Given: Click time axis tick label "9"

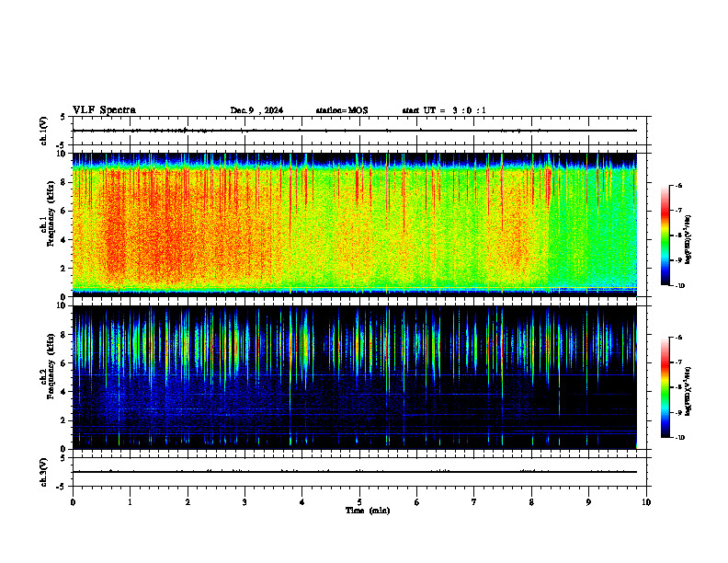Looking at the screenshot, I should click(588, 502).
